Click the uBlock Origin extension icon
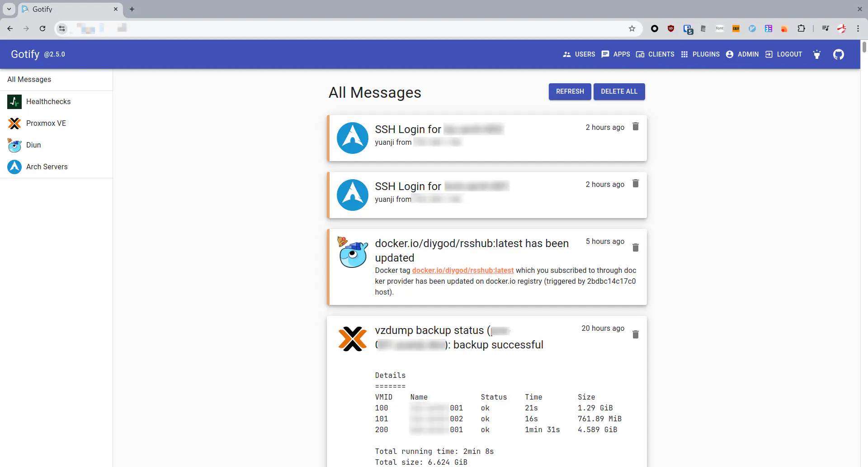Image resolution: width=868 pixels, height=467 pixels. pyautogui.click(x=671, y=28)
